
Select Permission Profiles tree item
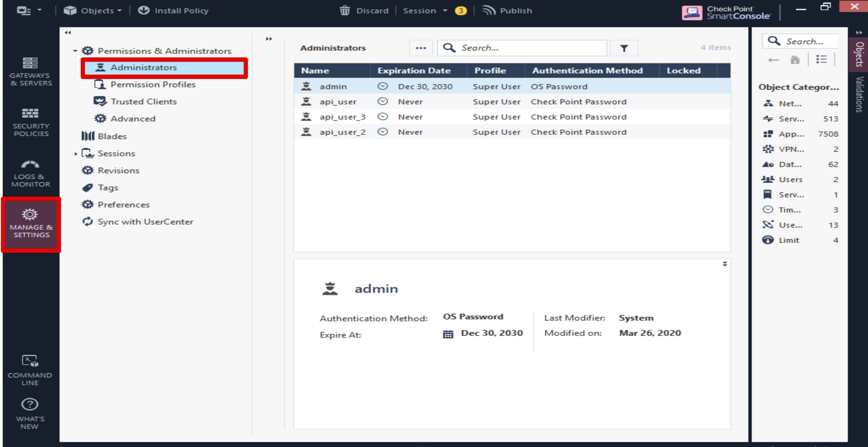pos(153,85)
